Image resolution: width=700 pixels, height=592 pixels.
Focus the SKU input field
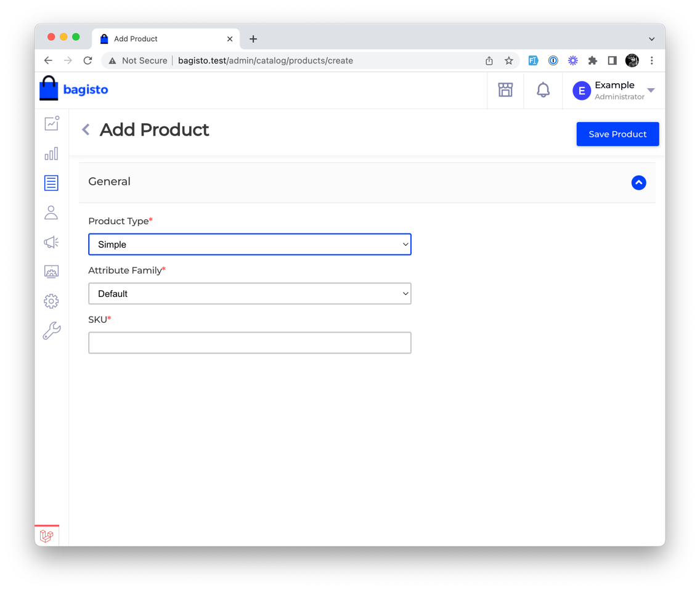click(250, 343)
